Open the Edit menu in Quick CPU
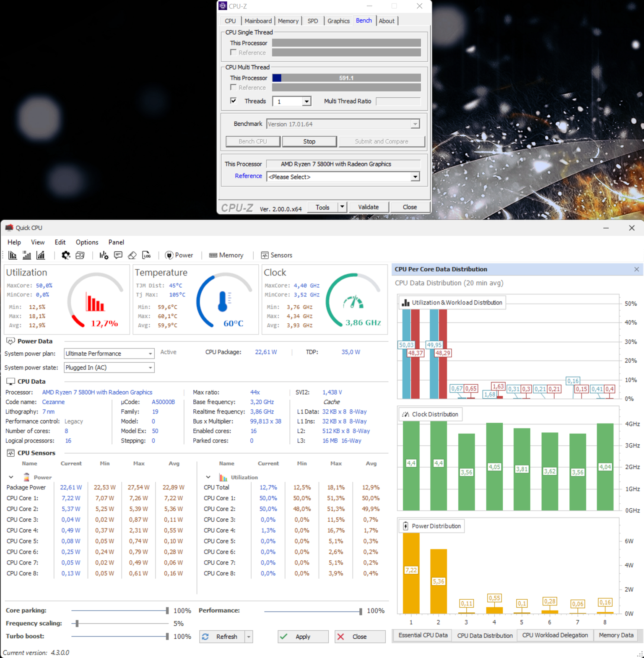The height and width of the screenshot is (658, 644). [60, 242]
